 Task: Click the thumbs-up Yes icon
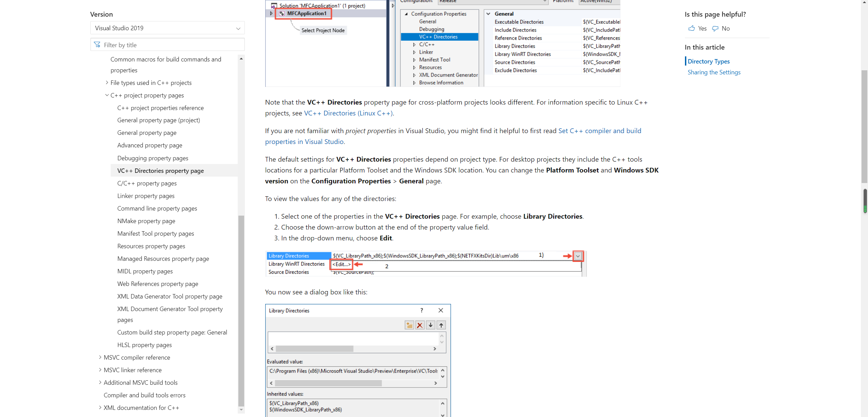(691, 29)
